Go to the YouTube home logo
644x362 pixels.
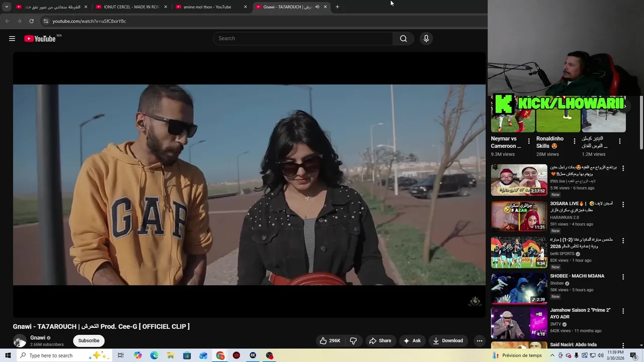point(40,39)
